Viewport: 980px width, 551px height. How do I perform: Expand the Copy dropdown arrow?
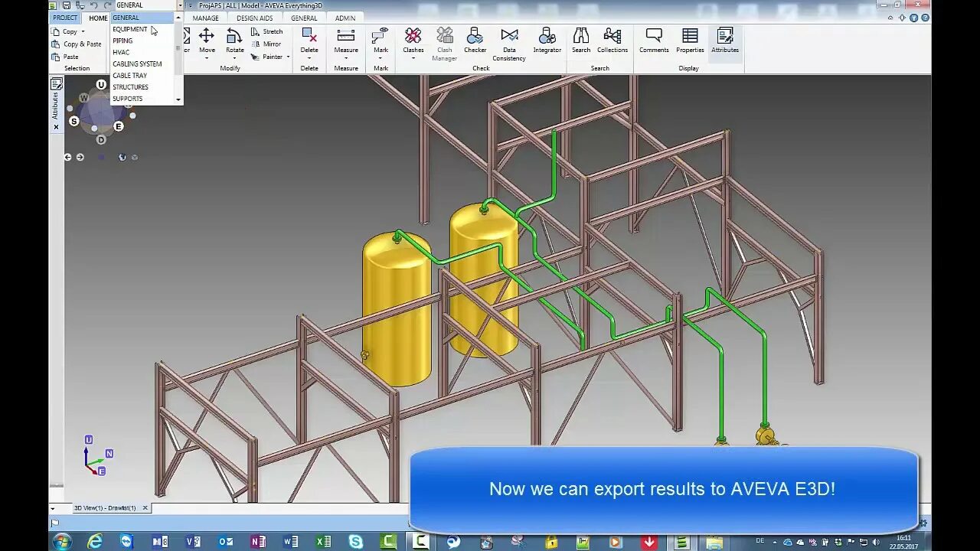(83, 31)
